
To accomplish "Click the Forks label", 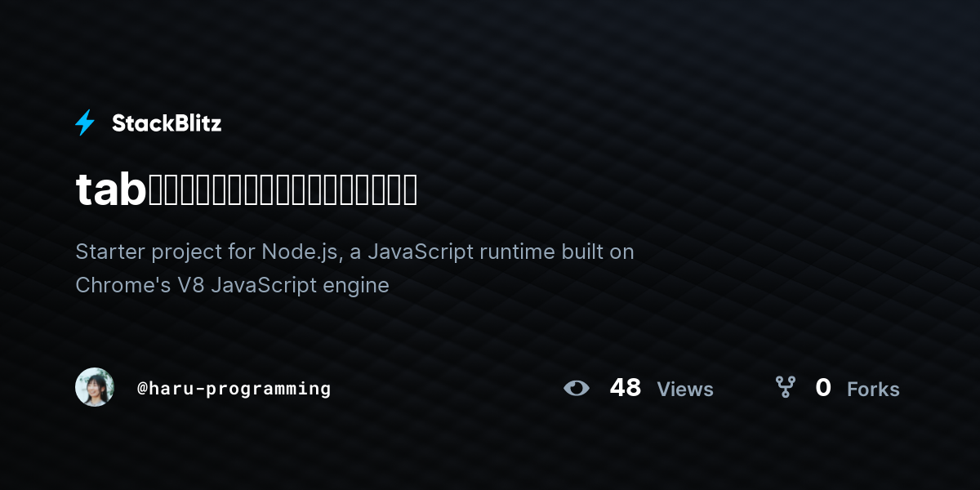I will pyautogui.click(x=873, y=390).
